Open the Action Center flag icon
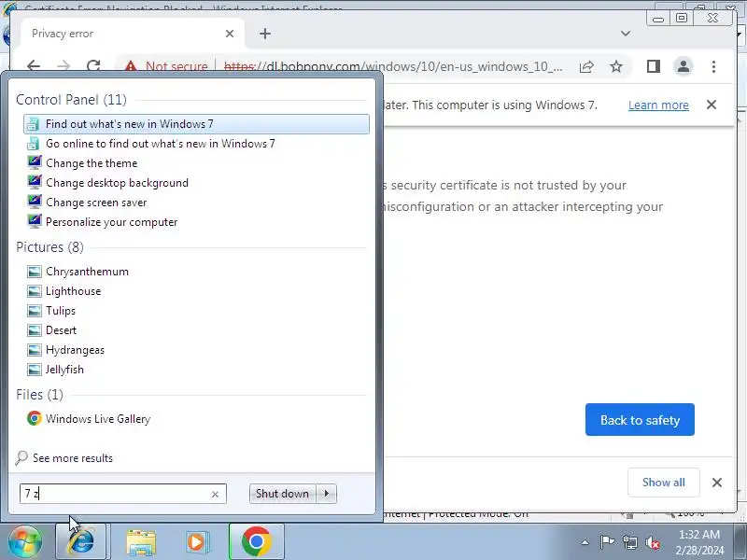 (607, 542)
